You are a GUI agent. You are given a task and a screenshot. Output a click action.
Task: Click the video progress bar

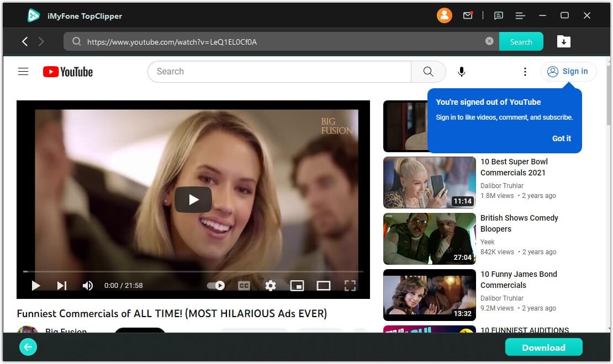point(193,271)
